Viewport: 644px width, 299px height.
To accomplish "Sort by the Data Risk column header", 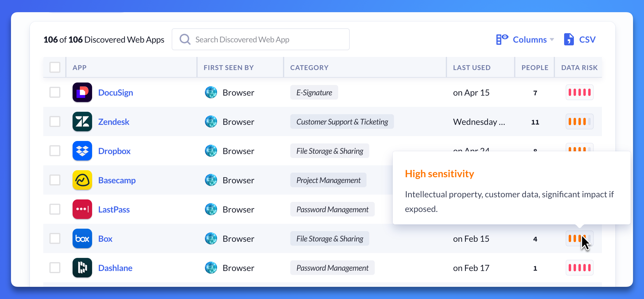I will tap(579, 68).
